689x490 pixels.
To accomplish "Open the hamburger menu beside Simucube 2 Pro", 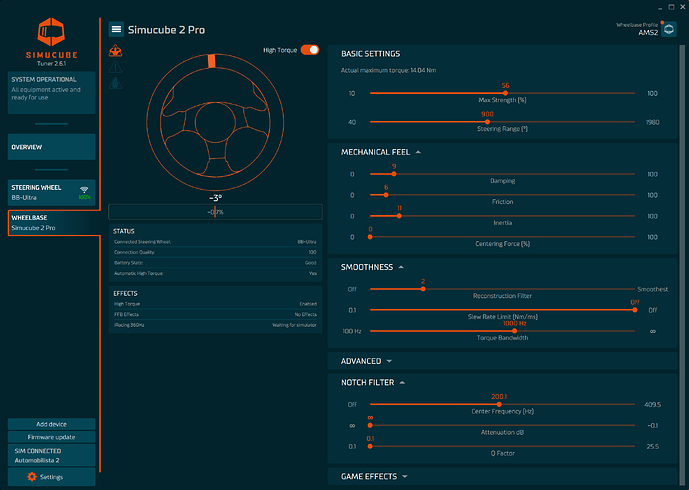I will point(117,30).
